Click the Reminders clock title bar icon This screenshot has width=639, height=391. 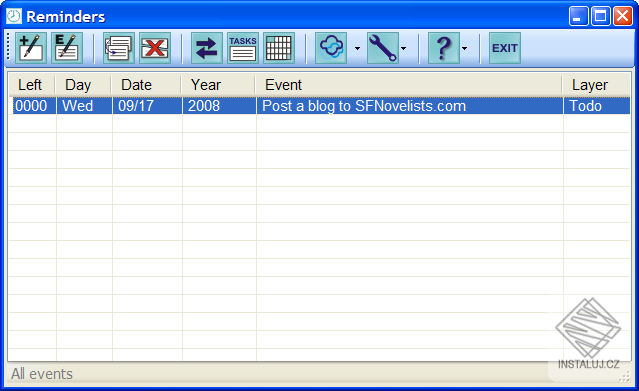[x=14, y=16]
